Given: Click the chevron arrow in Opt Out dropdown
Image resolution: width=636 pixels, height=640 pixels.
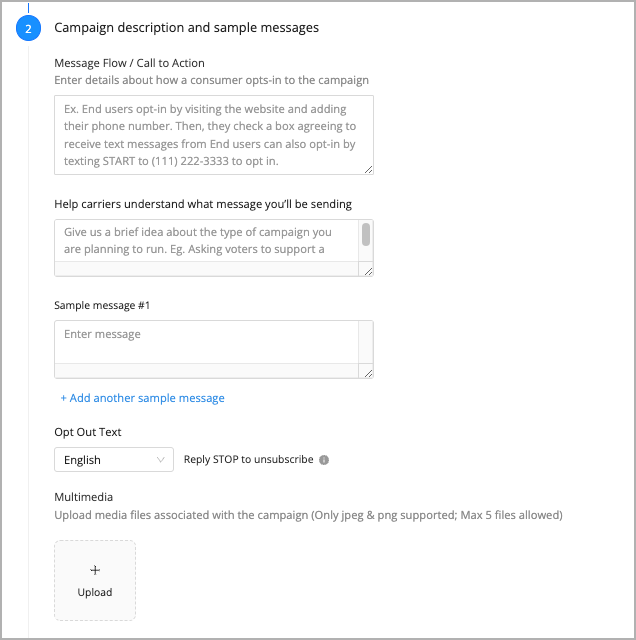Looking at the screenshot, I should (160, 460).
